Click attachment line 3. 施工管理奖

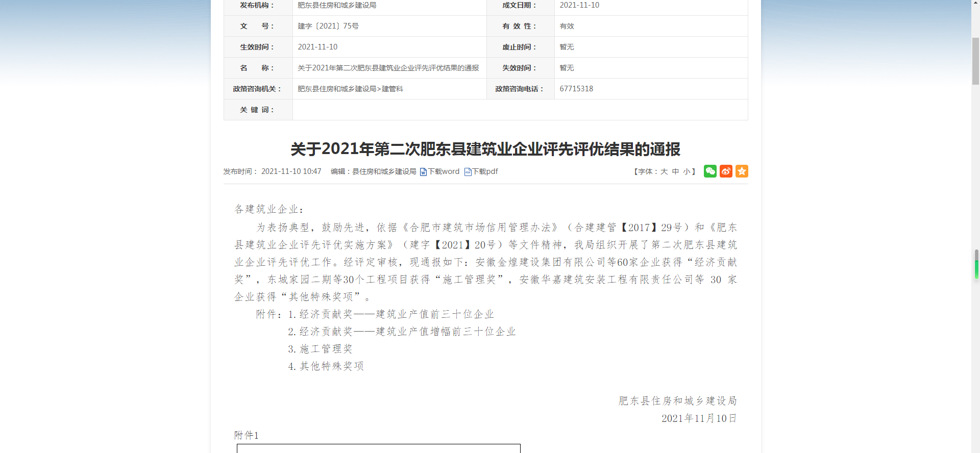point(320,349)
